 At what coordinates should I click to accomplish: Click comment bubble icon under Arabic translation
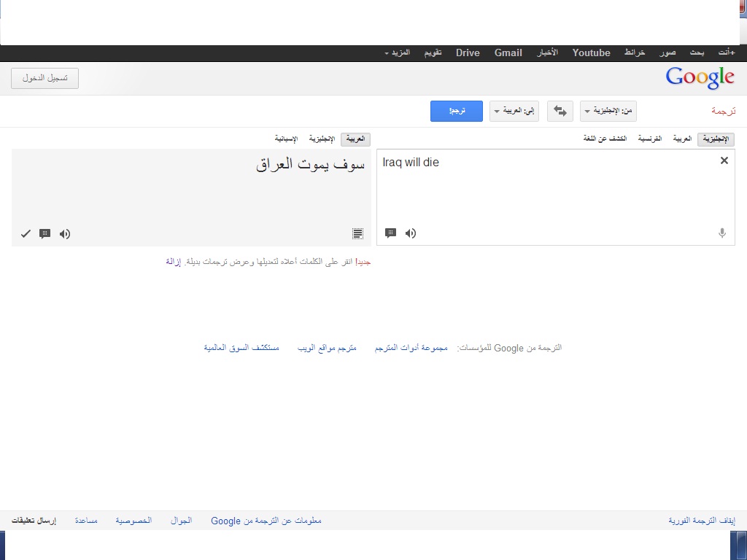pyautogui.click(x=44, y=234)
